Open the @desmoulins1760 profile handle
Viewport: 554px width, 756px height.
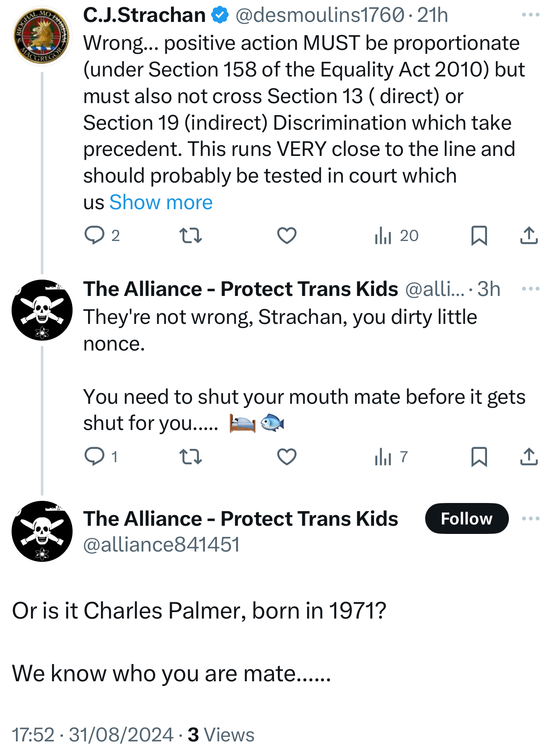(320, 15)
